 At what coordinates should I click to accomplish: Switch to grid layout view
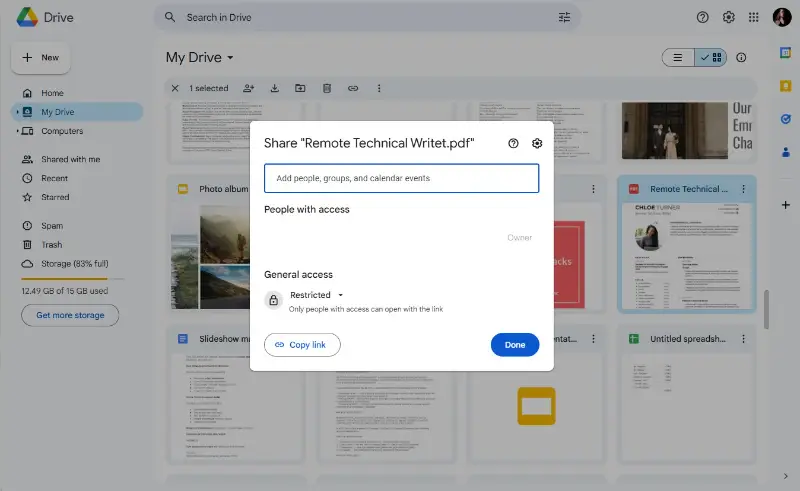[711, 58]
